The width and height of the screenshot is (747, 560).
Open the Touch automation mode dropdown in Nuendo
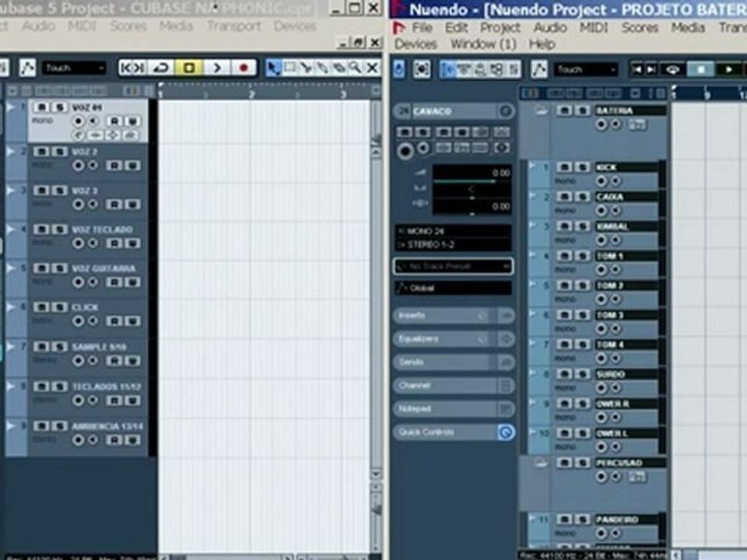point(586,70)
